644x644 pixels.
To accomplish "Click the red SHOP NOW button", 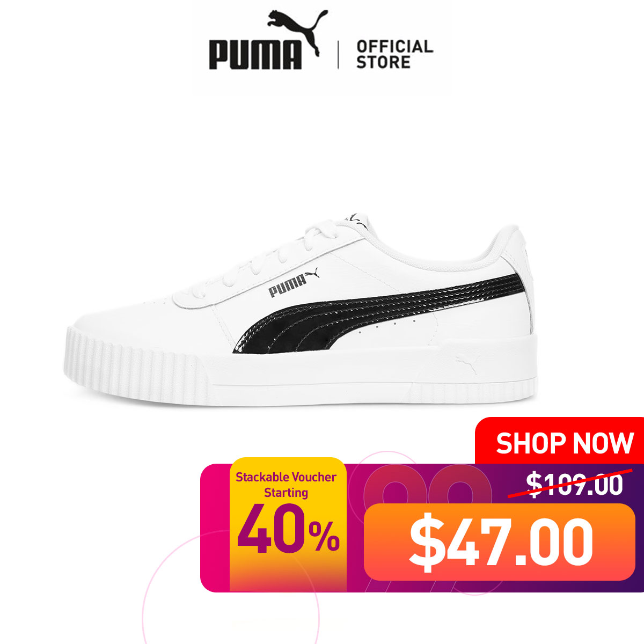I will coord(565,443).
